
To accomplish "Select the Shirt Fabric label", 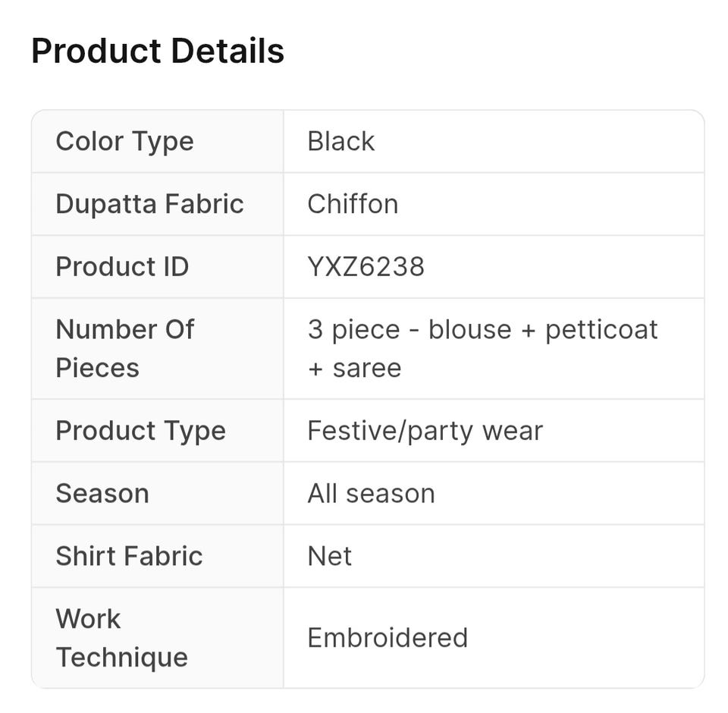I will pos(129,556).
